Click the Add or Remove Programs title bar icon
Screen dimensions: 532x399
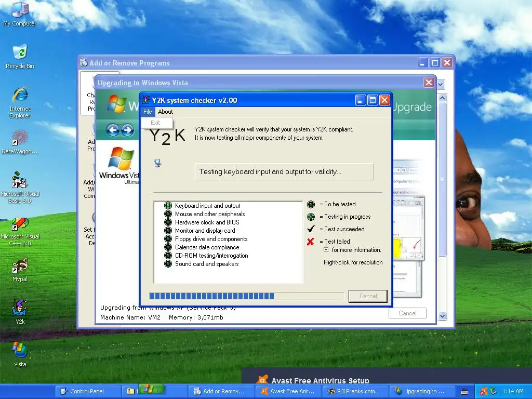84,62
